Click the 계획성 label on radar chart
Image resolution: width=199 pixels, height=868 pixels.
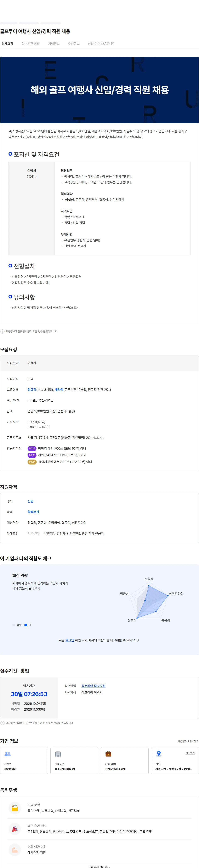[149, 578]
